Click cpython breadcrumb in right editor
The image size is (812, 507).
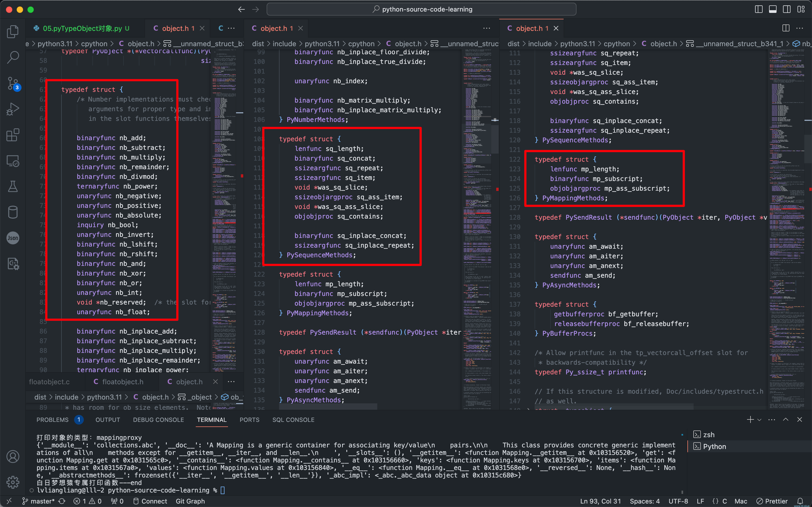point(617,44)
